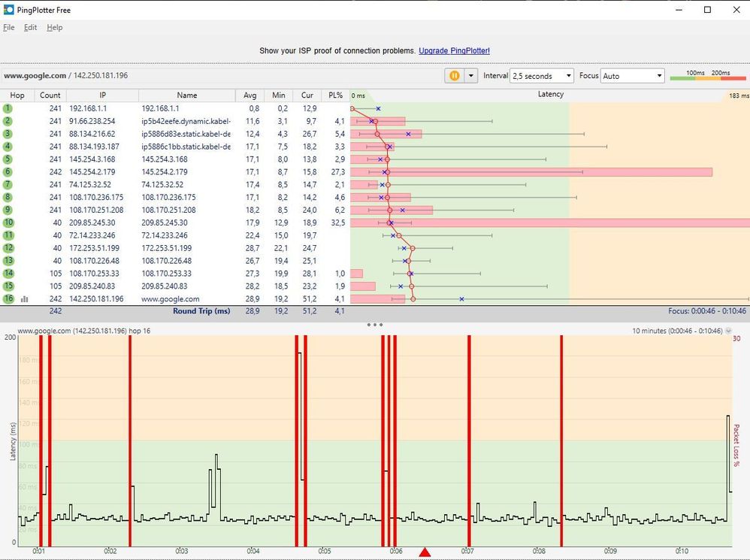Click the PingPlotter app logo icon
The image size is (750, 560).
coord(8,10)
